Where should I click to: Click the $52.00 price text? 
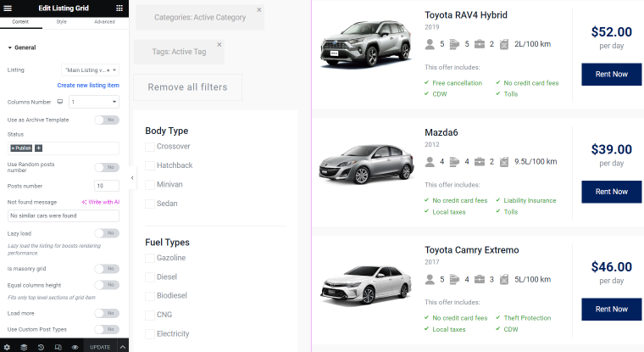click(612, 32)
